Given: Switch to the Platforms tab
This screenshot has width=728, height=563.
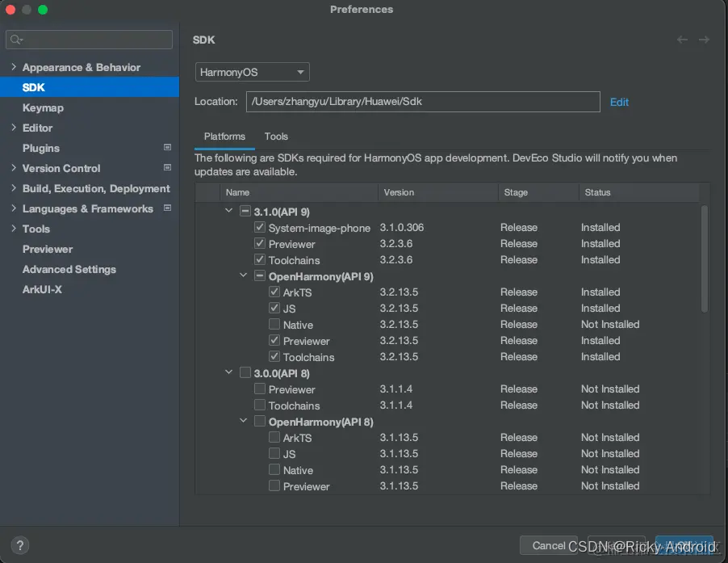Looking at the screenshot, I should [x=224, y=137].
